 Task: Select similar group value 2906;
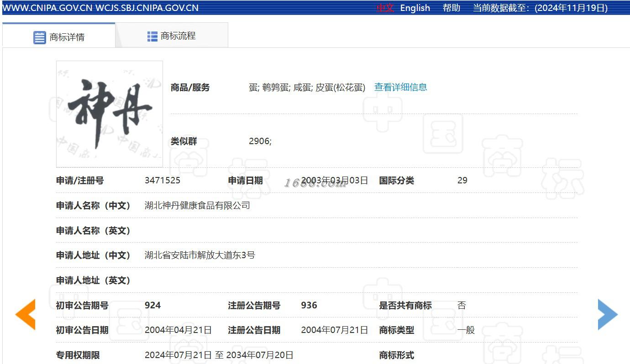tap(260, 141)
